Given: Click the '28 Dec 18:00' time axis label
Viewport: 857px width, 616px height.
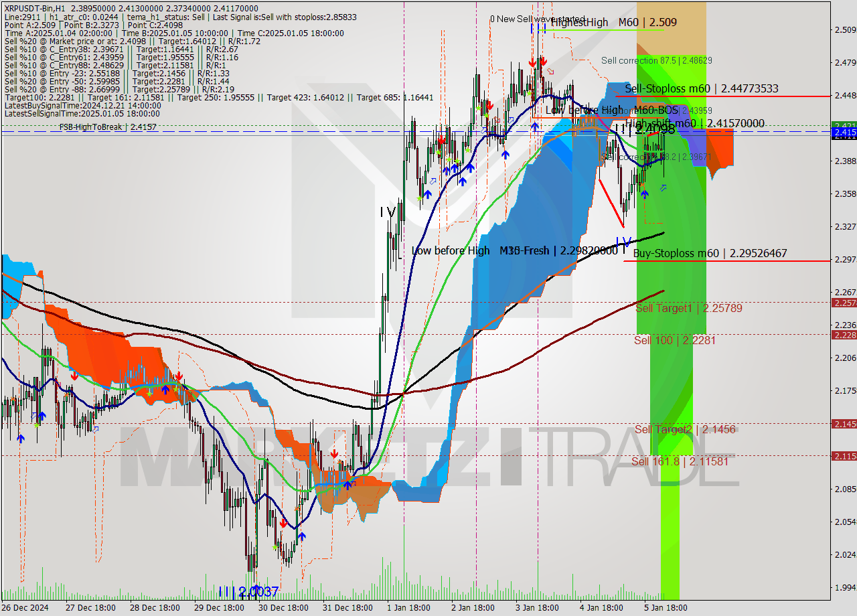Looking at the screenshot, I should [x=155, y=608].
